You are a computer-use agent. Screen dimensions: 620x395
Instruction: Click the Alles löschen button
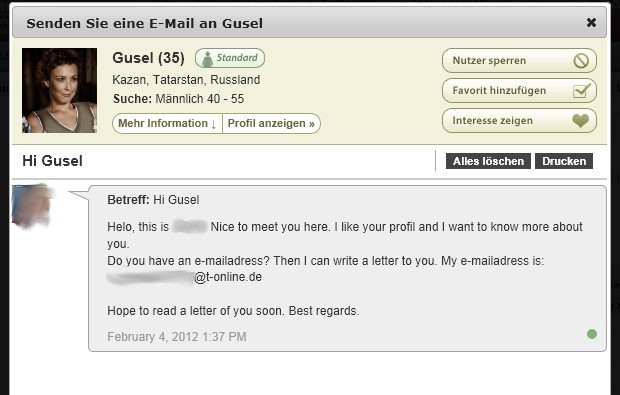coord(488,161)
